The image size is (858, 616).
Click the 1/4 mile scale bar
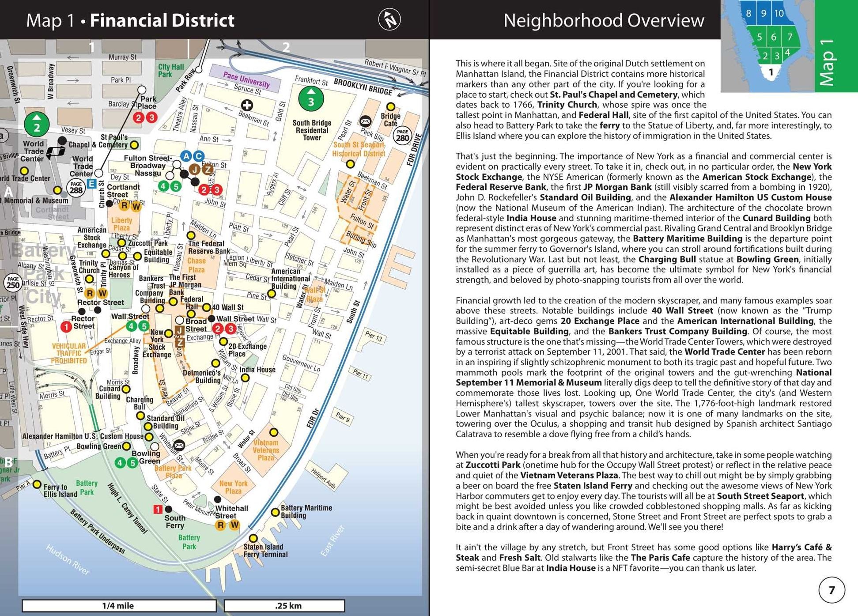click(119, 605)
